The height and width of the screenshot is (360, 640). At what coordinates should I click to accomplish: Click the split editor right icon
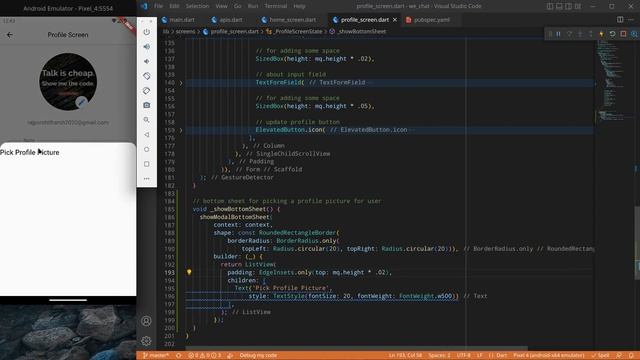coord(620,20)
